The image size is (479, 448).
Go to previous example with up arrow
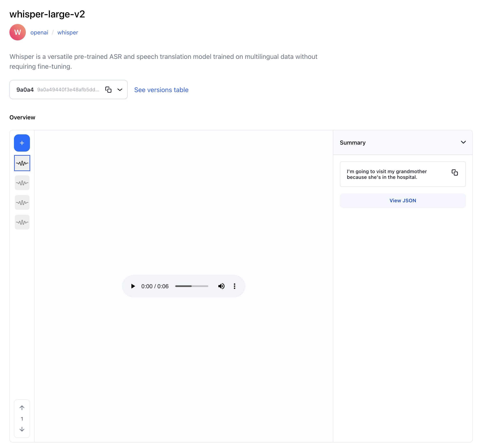22,408
